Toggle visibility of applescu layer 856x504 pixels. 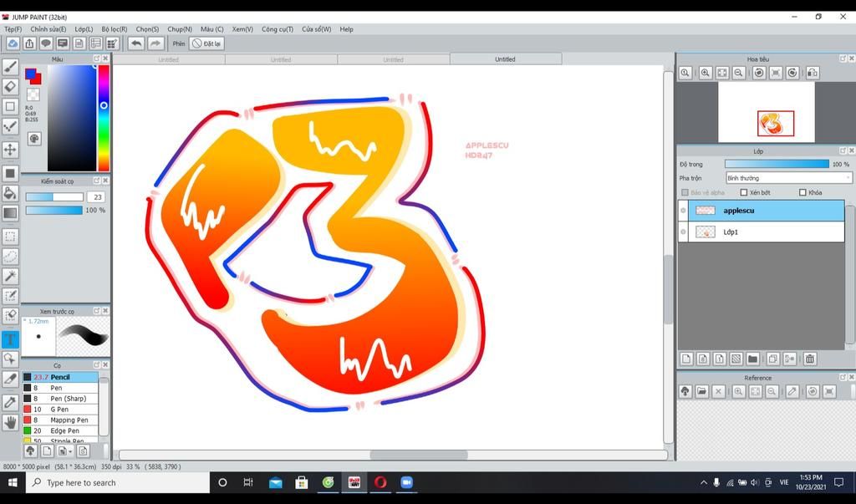click(683, 211)
